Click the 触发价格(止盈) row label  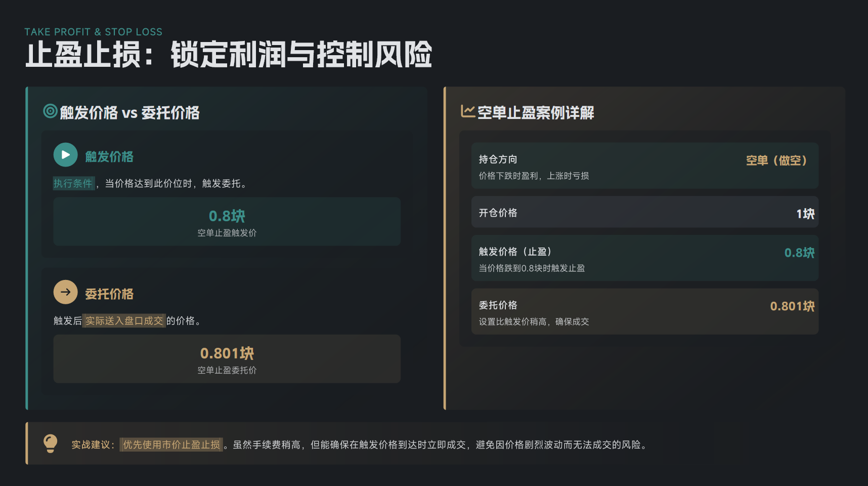[514, 252]
